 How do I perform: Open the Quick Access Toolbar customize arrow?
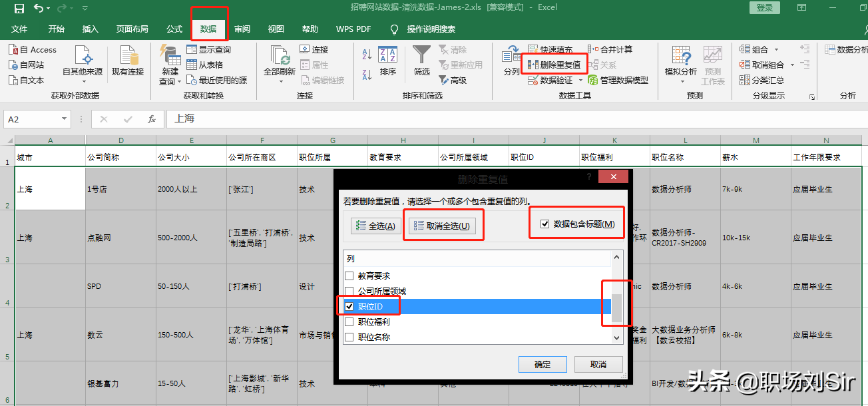click(85, 9)
